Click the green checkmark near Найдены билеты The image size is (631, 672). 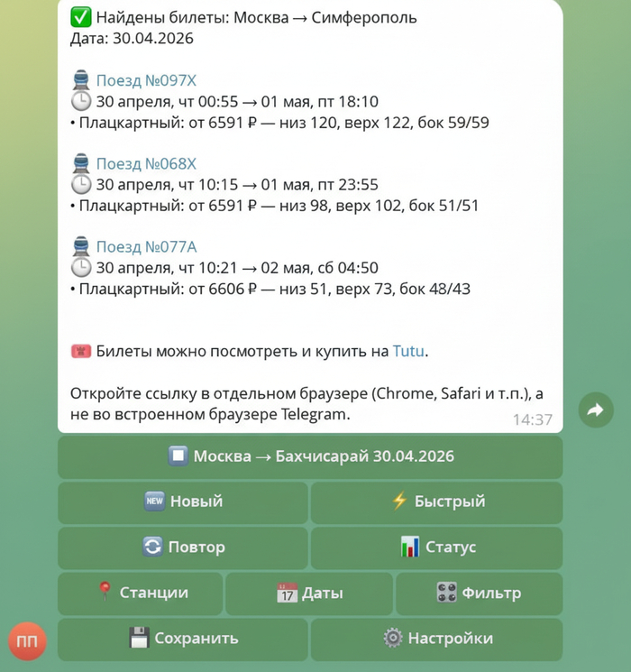[x=79, y=18]
